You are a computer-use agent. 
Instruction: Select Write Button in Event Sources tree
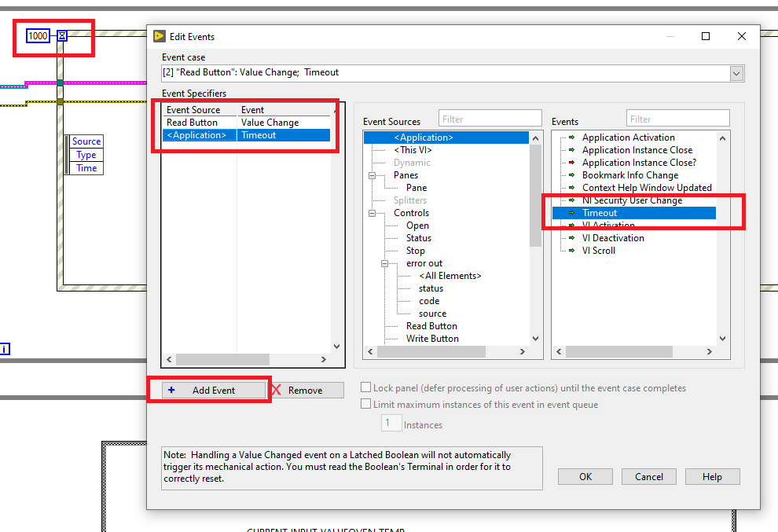(x=432, y=339)
